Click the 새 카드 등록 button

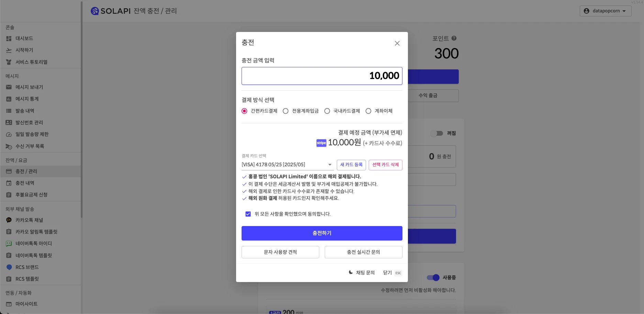pos(351,165)
